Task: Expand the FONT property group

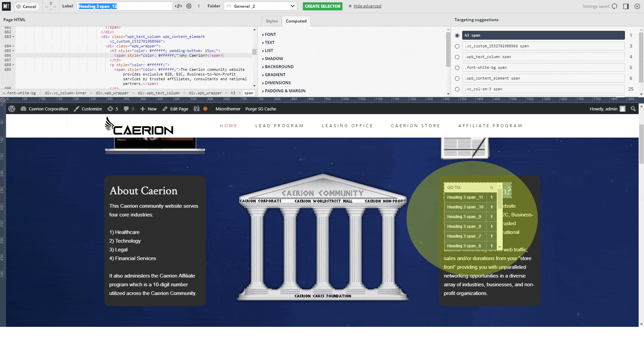Action: 270,35
